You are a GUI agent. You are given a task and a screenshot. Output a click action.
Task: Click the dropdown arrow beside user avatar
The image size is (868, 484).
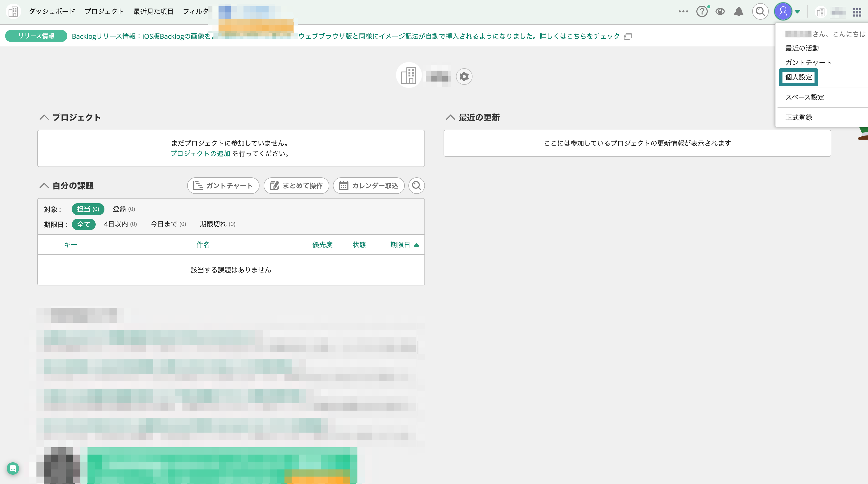(797, 12)
